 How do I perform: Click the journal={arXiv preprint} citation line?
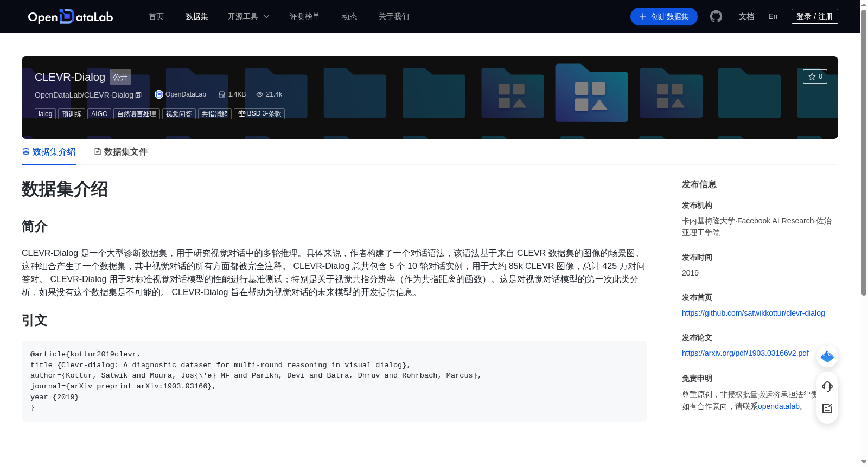pos(123,386)
